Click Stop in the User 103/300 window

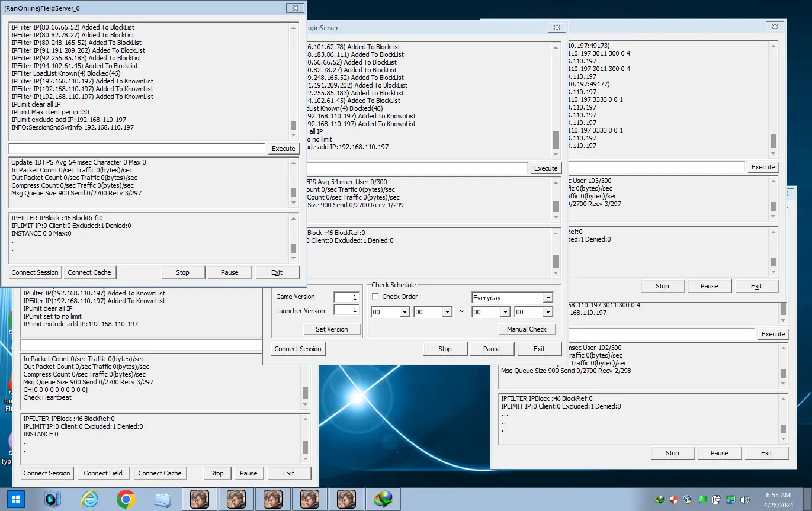(662, 286)
